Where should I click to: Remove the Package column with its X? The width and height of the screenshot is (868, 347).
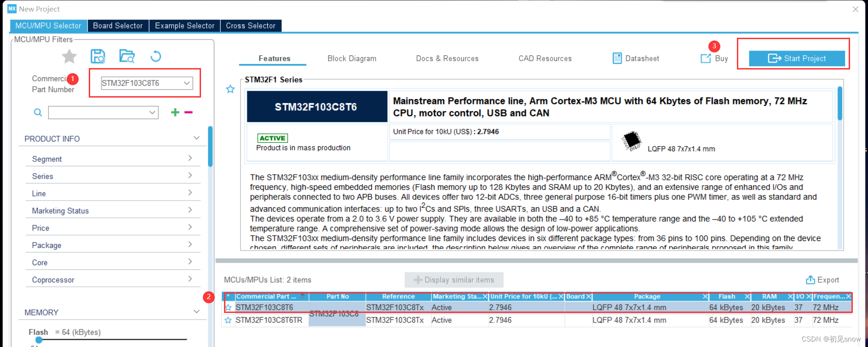[x=705, y=297]
